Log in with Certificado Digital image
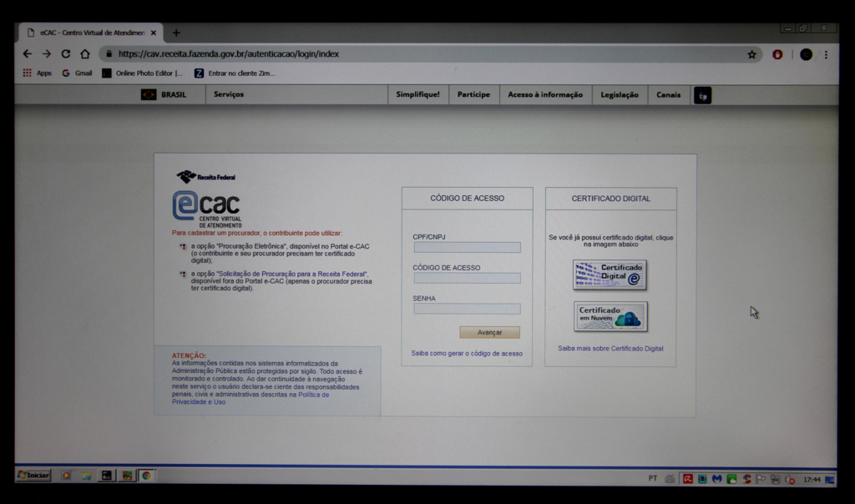The width and height of the screenshot is (855, 504). click(x=610, y=275)
